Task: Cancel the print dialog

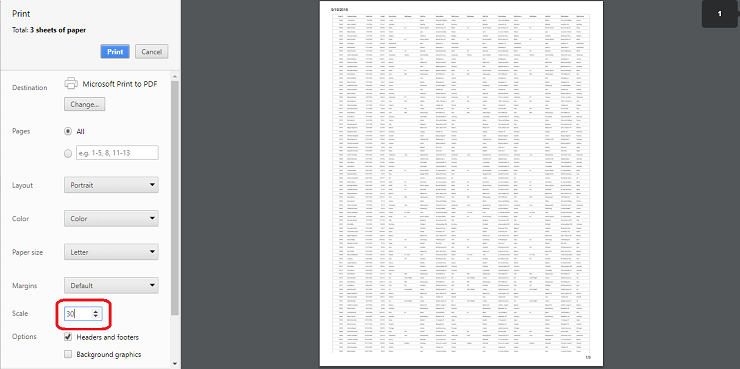Action: 151,52
